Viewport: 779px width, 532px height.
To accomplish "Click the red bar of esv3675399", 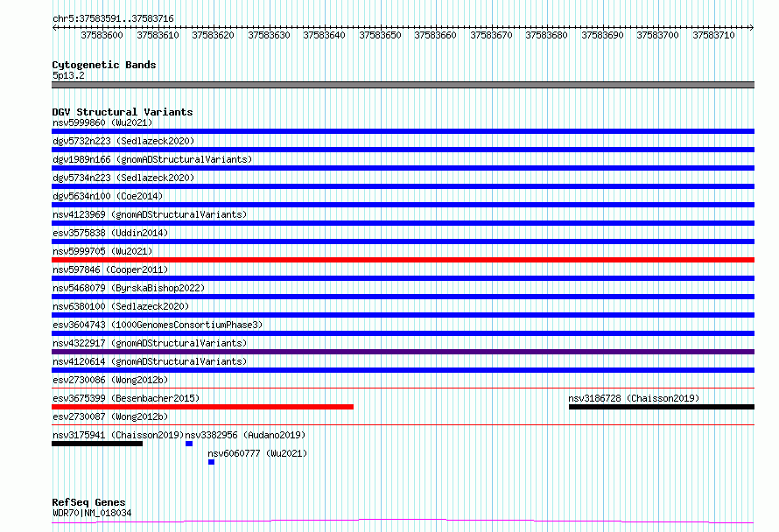I will click(203, 407).
